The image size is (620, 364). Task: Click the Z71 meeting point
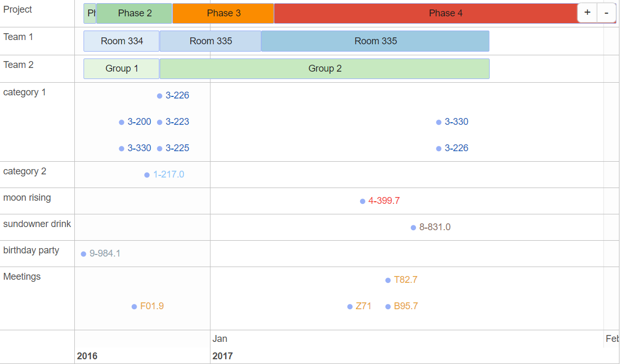pyautogui.click(x=363, y=306)
